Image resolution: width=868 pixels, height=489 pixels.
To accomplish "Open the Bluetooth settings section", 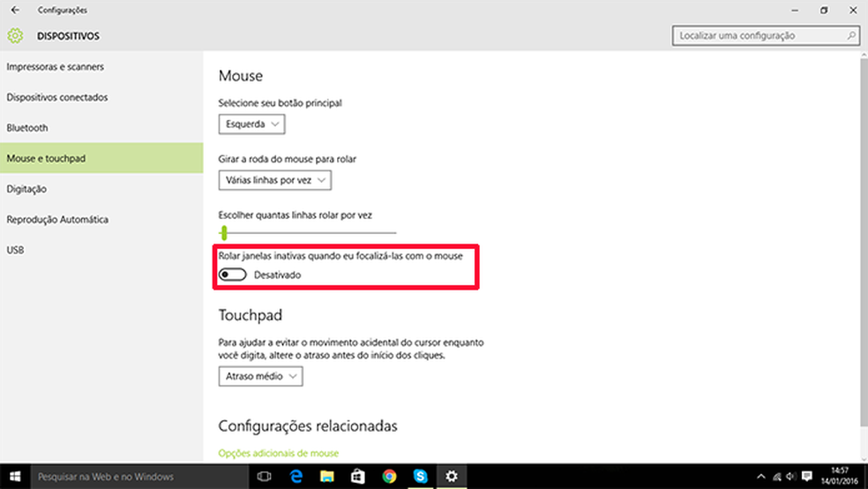I will (x=101, y=127).
